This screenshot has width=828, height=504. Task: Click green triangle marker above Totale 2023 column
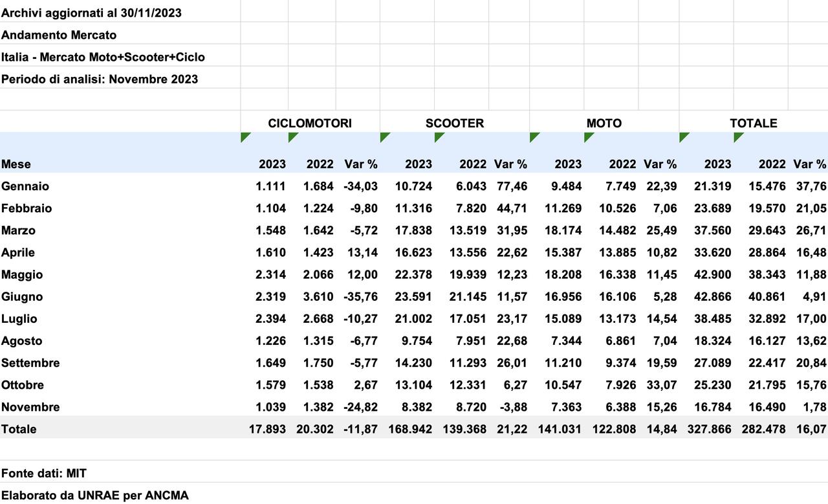(683, 136)
